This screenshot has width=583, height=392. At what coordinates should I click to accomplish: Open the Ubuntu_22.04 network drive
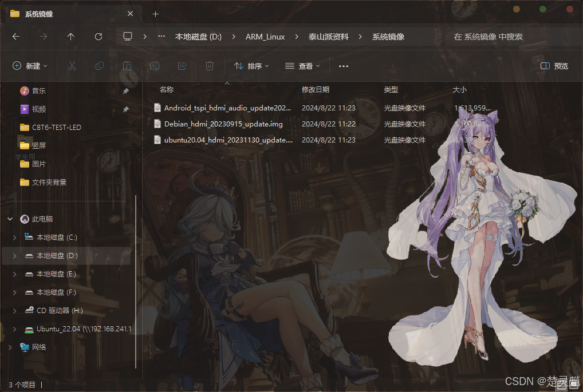[x=78, y=329]
